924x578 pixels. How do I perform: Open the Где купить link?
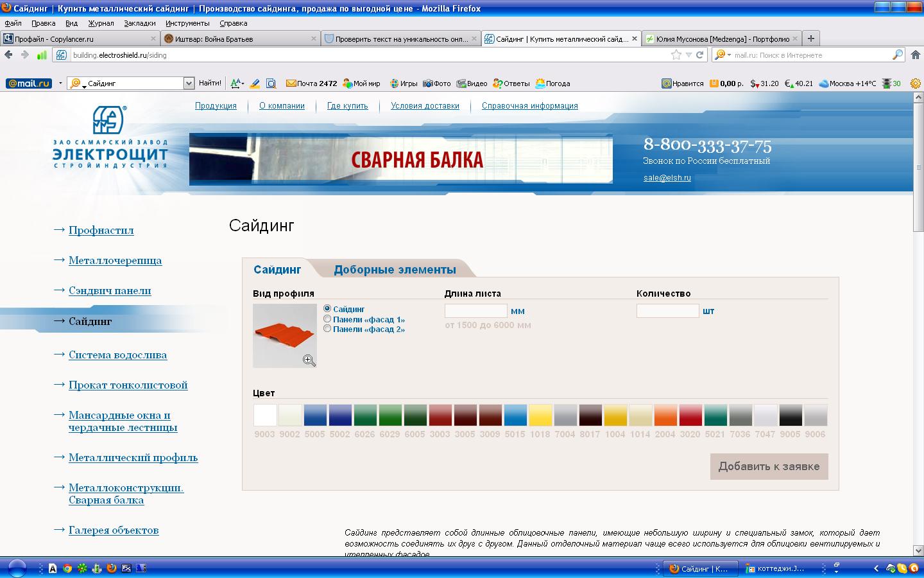pyautogui.click(x=347, y=106)
